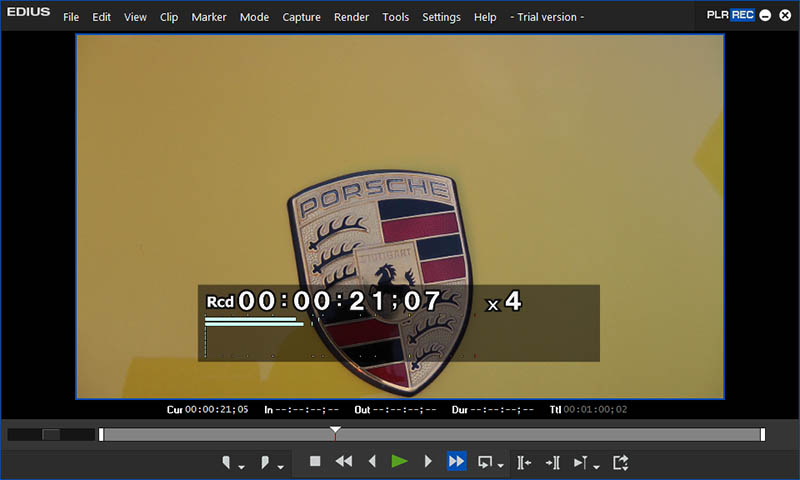The height and width of the screenshot is (480, 800).
Task: Open the Capture menu
Action: pyautogui.click(x=302, y=17)
